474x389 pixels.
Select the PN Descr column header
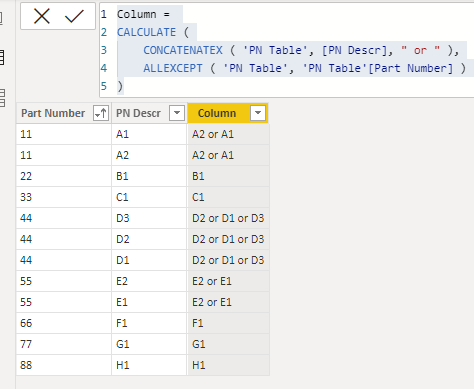pyautogui.click(x=149, y=113)
